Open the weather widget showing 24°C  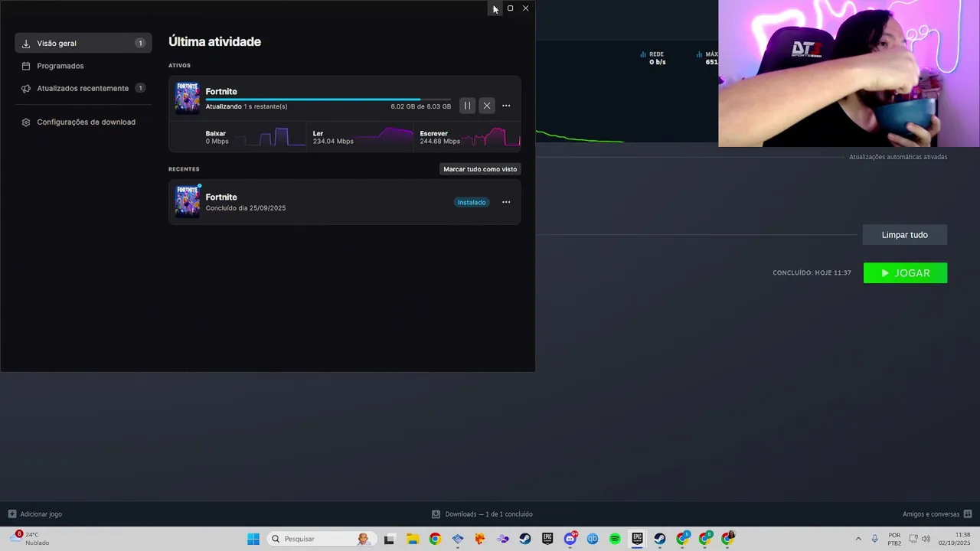click(31, 539)
